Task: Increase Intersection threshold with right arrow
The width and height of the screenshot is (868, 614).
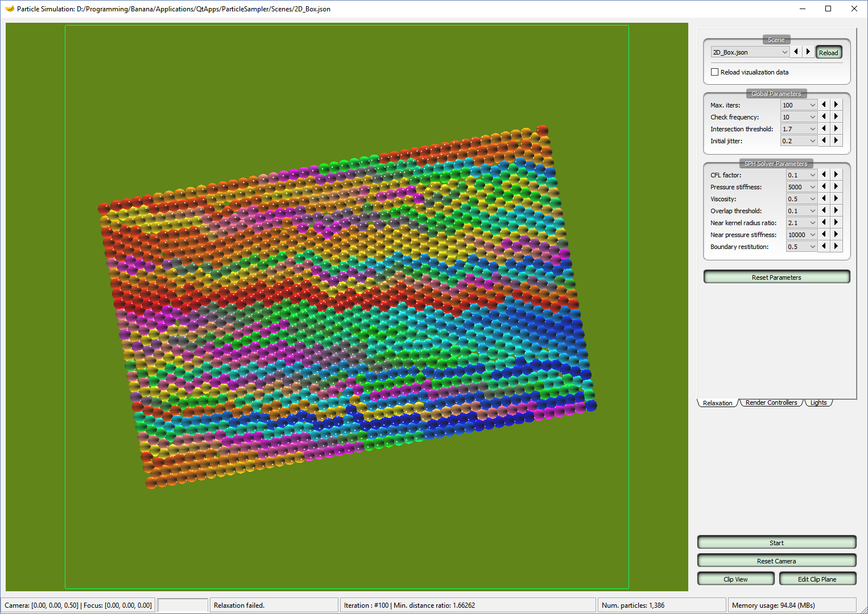Action: pos(836,128)
